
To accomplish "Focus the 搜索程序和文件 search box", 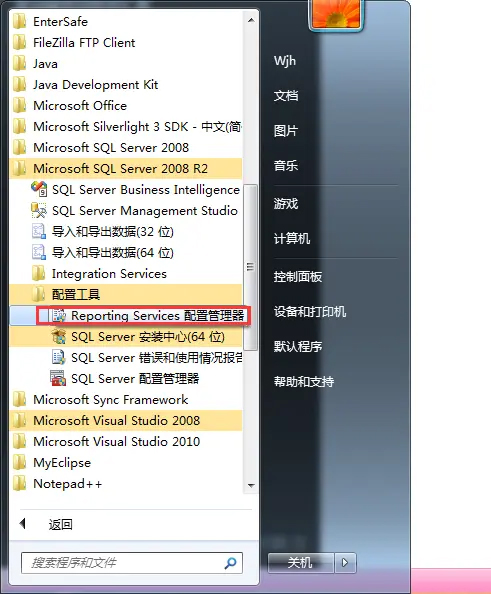I will point(132,563).
